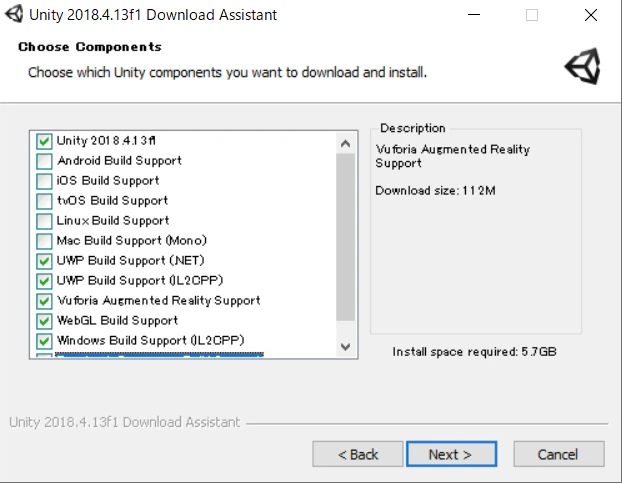Click the Install space required: 5.7GB text
This screenshot has height=483, width=622.
tap(474, 352)
